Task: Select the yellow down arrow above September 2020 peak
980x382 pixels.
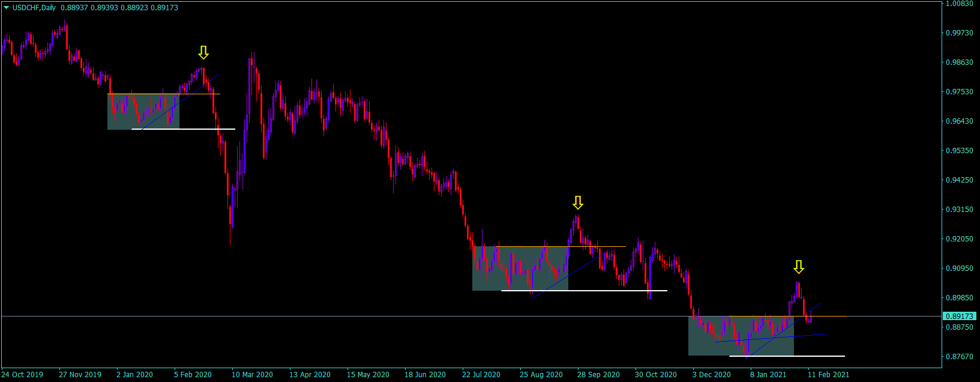Action: (x=577, y=202)
